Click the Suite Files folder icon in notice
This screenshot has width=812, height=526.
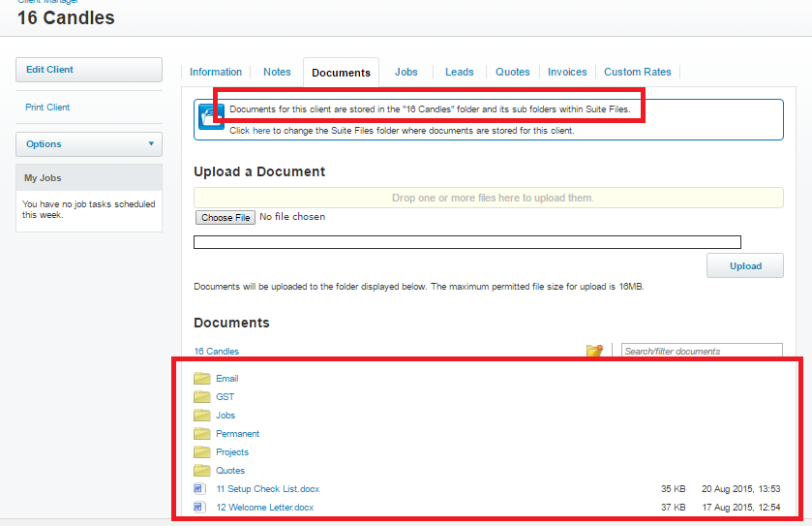tap(211, 116)
